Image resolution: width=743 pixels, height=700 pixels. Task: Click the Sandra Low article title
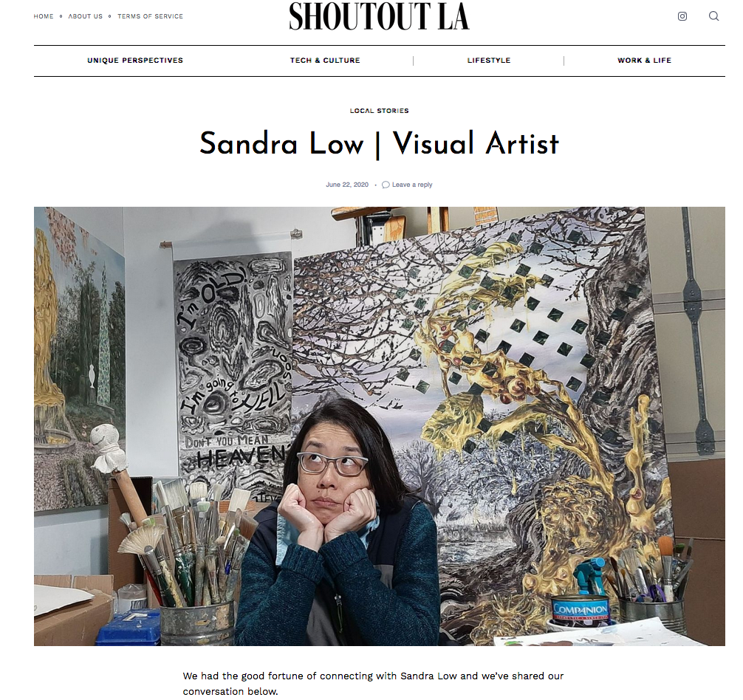[x=379, y=143]
